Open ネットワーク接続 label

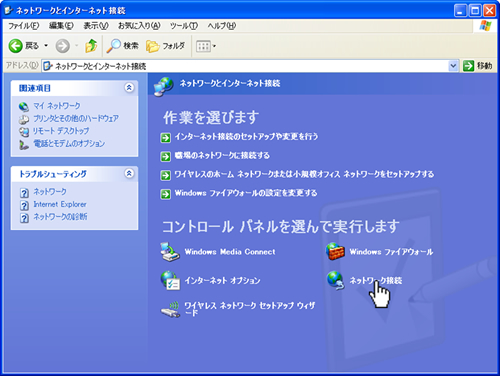coord(376,280)
